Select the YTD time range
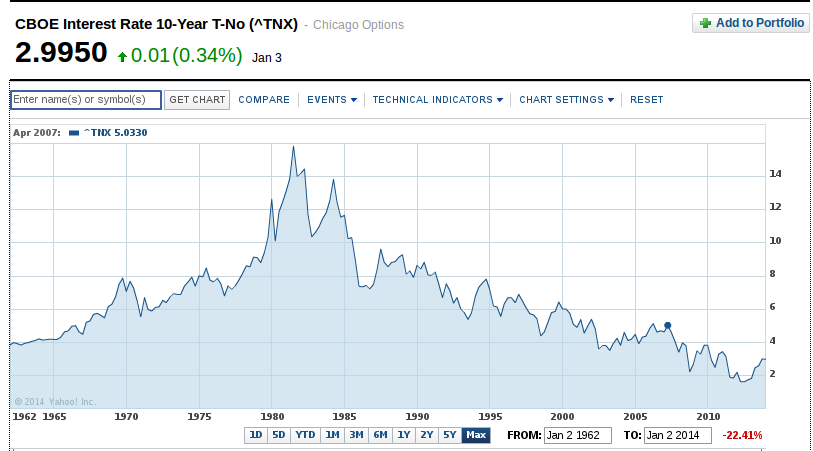Viewport: 813px width, 451px height. (305, 435)
